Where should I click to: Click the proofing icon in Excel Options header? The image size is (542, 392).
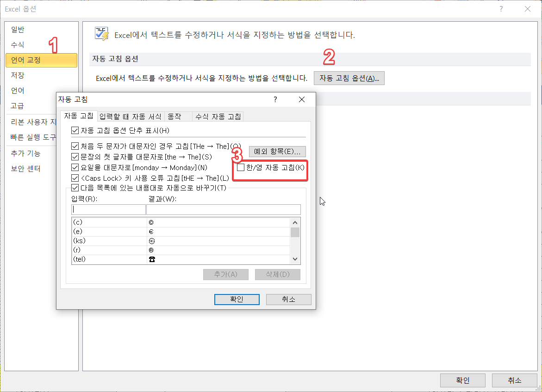point(102,34)
